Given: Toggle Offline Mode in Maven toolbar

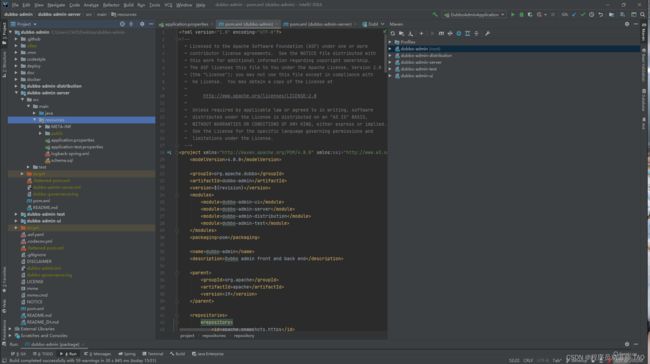Looking at the screenshot, I should coord(450,34).
